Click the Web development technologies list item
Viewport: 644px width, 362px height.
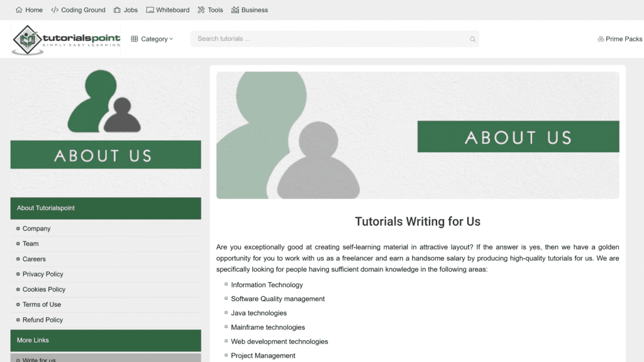279,341
